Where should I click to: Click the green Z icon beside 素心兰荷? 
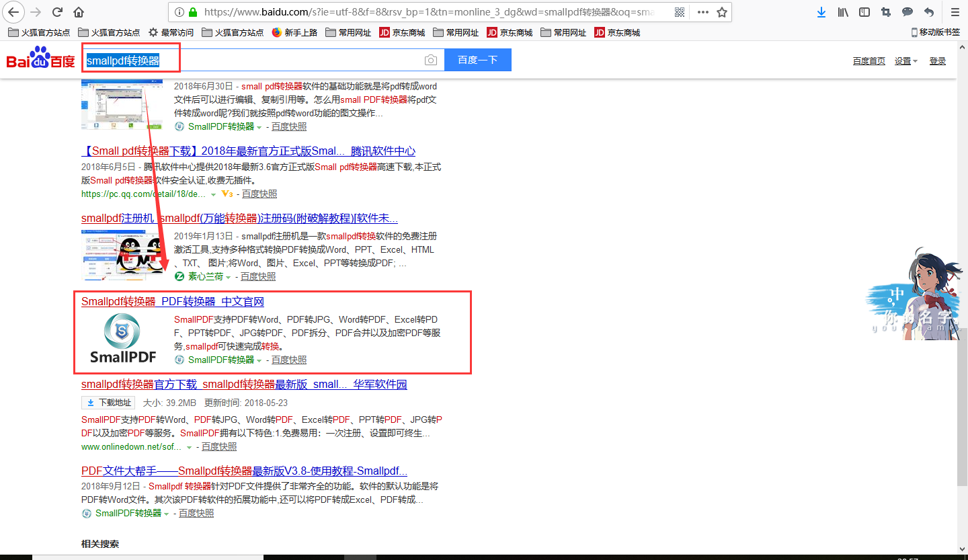point(179,277)
